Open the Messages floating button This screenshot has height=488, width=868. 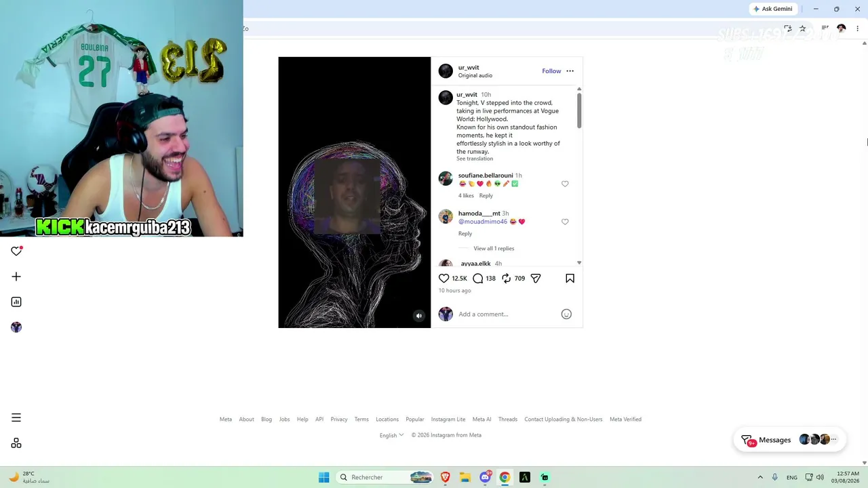click(790, 440)
